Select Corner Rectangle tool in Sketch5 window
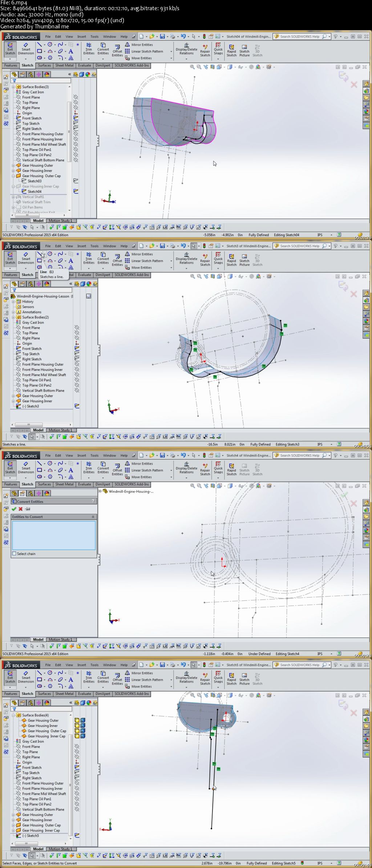This screenshot has height=868, width=372. [x=39, y=680]
